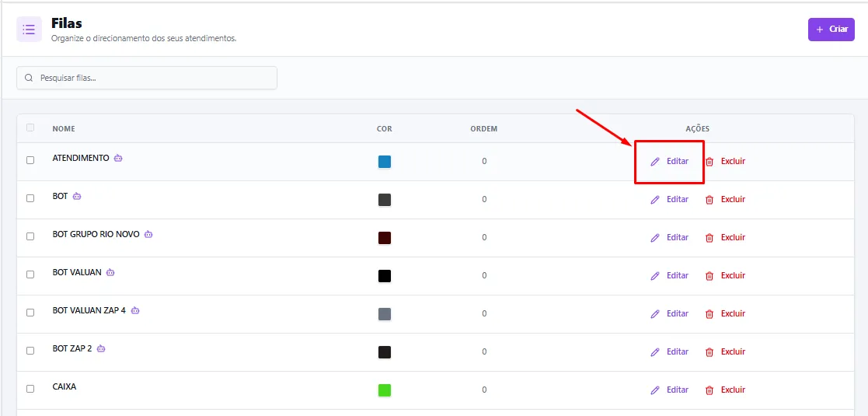
Task: Click the CAIXA queue name
Action: click(64, 386)
